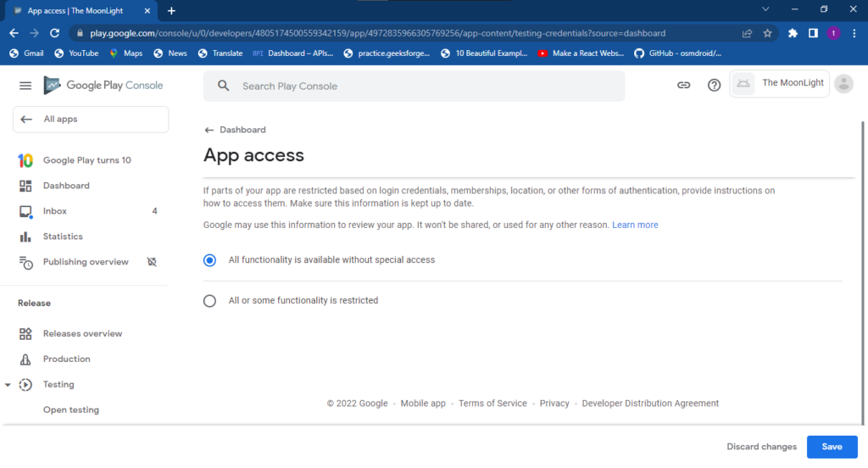This screenshot has width=868, height=468.
Task: Click the Publishing overview clock icon
Action: 25,262
